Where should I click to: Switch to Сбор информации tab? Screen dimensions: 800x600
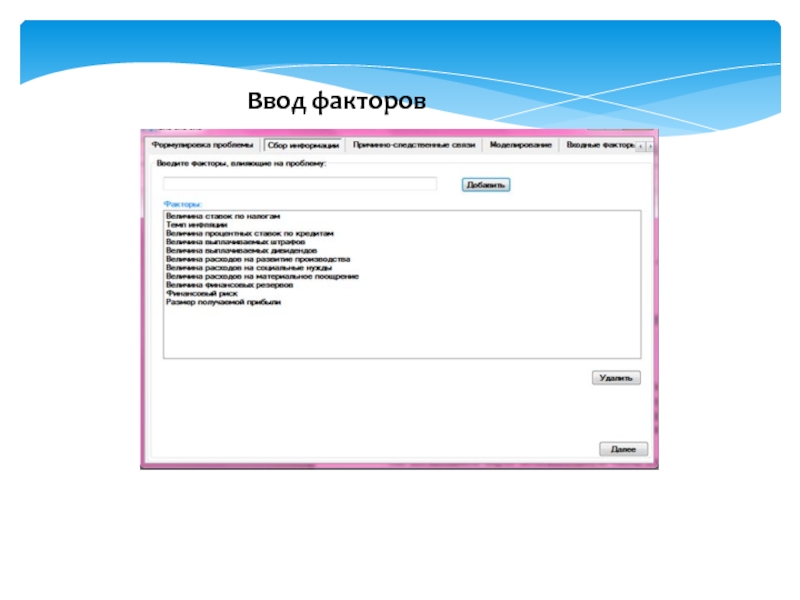(x=304, y=145)
